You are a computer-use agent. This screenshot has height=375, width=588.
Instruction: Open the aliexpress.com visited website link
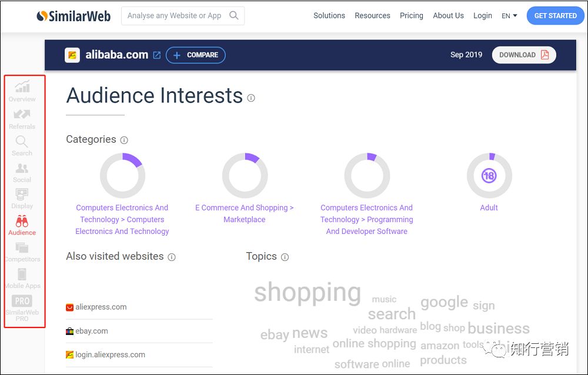101,307
